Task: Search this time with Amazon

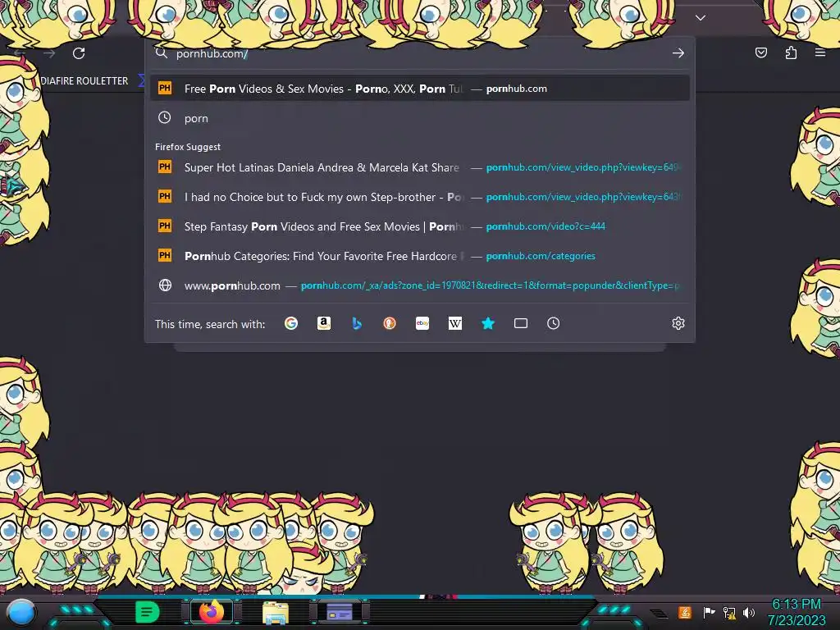Action: [x=323, y=323]
